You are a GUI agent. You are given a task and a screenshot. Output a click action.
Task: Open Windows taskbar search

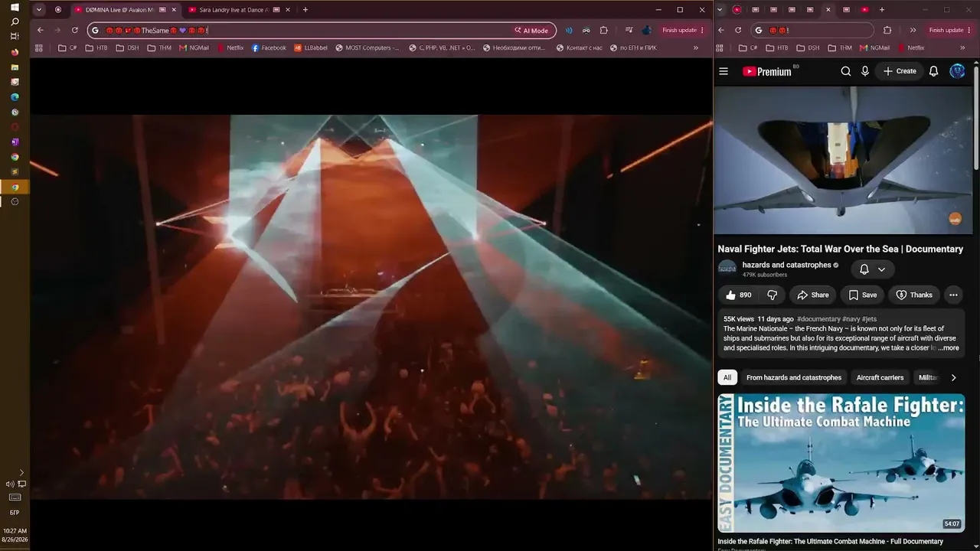[x=15, y=22]
